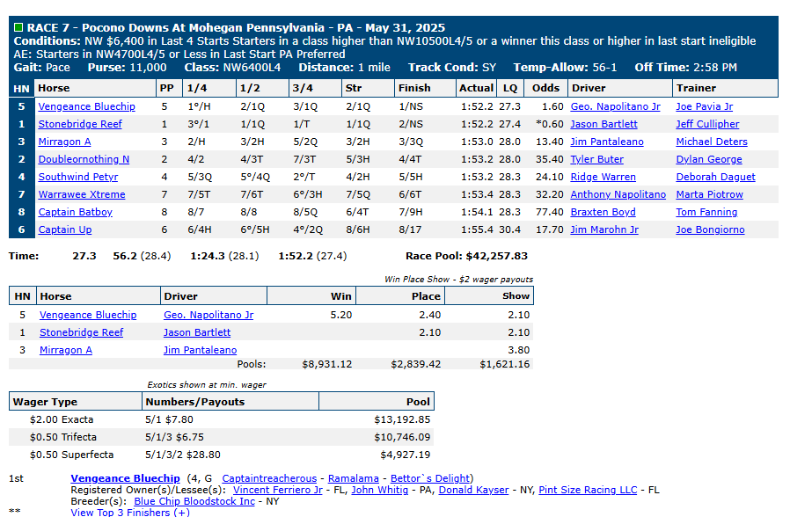Open the Southwind Petyr horse page
This screenshot has width=812, height=517.
click(x=78, y=177)
